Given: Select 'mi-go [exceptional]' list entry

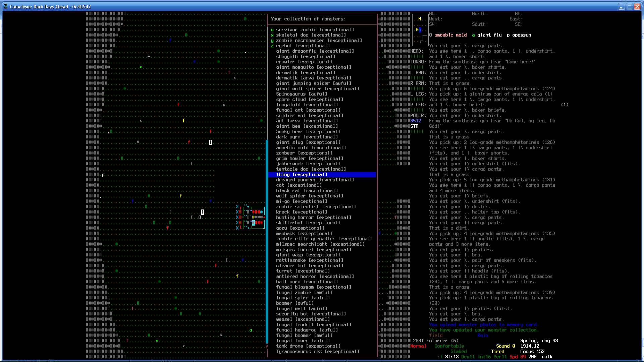Looking at the screenshot, I should click(x=302, y=201).
